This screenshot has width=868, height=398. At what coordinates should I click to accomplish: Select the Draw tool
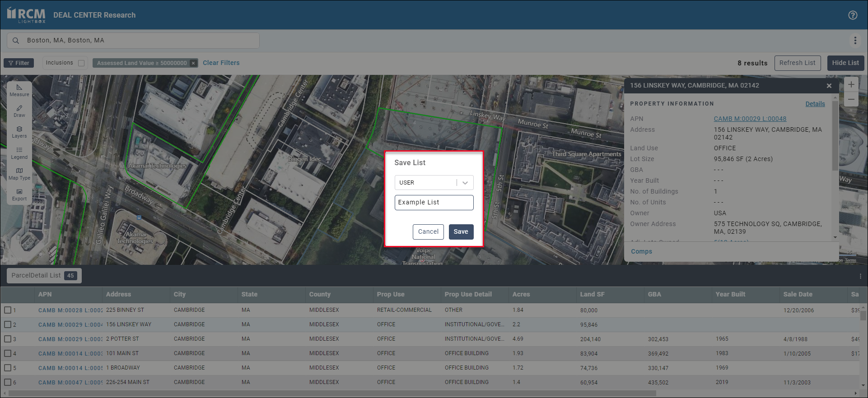point(19,111)
